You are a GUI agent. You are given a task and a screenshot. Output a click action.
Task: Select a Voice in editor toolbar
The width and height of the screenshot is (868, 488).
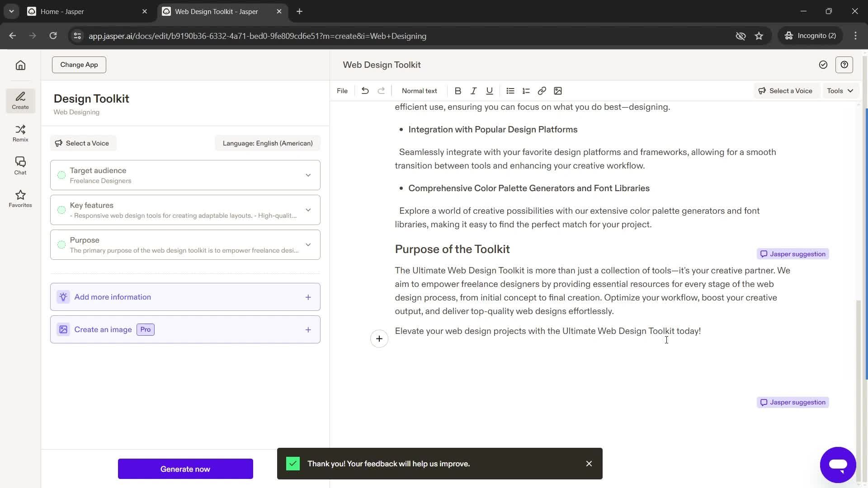786,91
